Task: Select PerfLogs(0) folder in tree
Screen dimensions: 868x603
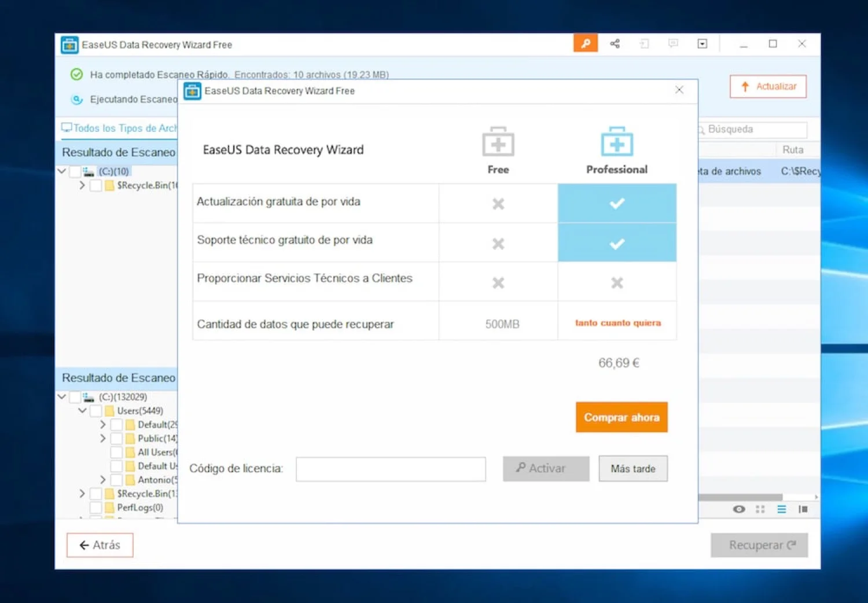Action: coord(139,508)
